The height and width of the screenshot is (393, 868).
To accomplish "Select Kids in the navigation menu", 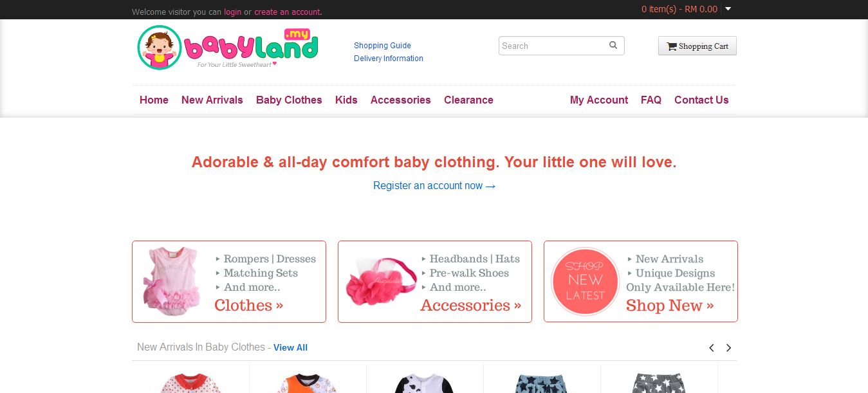I will pos(346,100).
